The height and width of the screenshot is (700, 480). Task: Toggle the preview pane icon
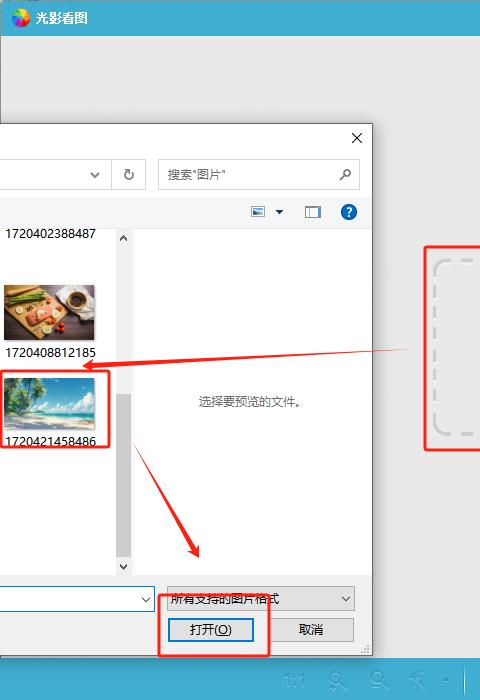(x=313, y=212)
